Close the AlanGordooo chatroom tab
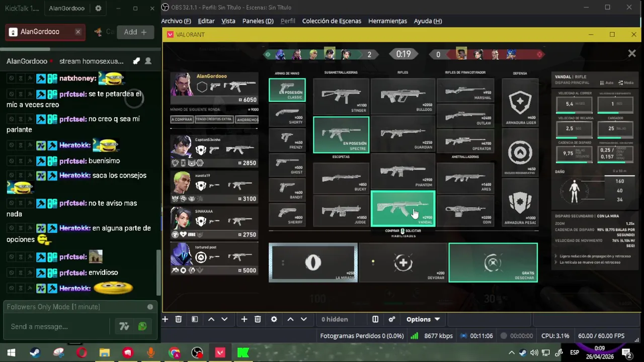Image resolution: width=644 pixels, height=362 pixels. pos(78,32)
